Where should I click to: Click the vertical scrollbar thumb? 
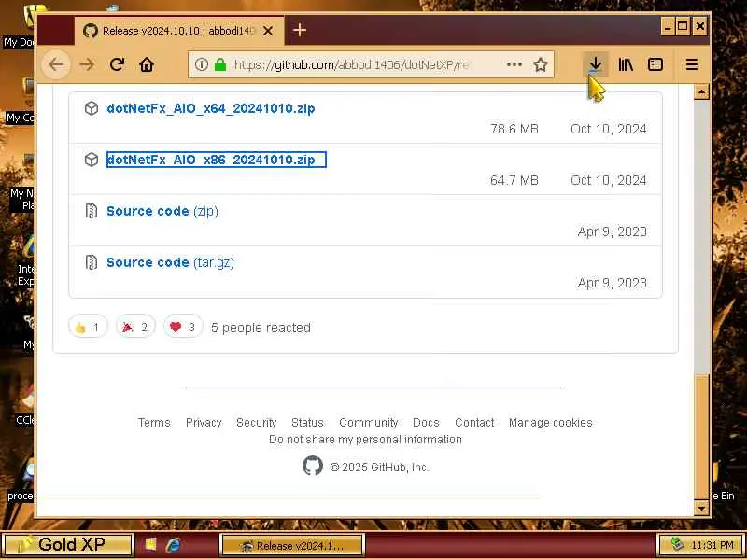pos(701,437)
